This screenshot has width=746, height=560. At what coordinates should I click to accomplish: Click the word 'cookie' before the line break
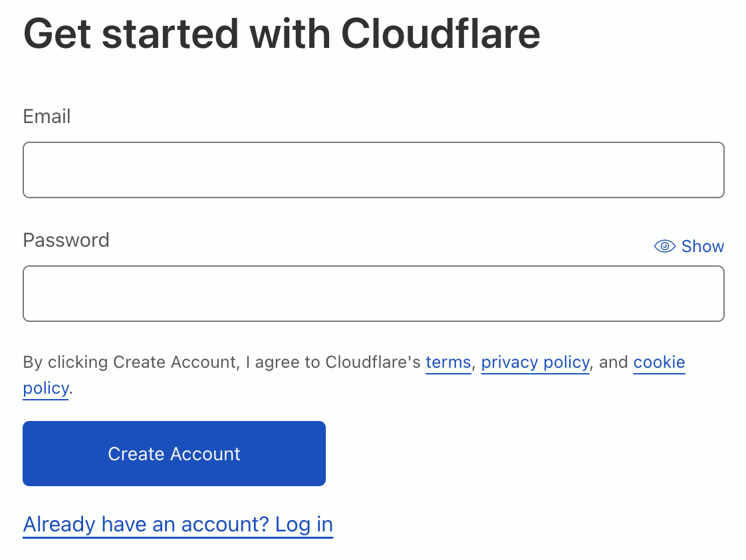[x=659, y=362]
